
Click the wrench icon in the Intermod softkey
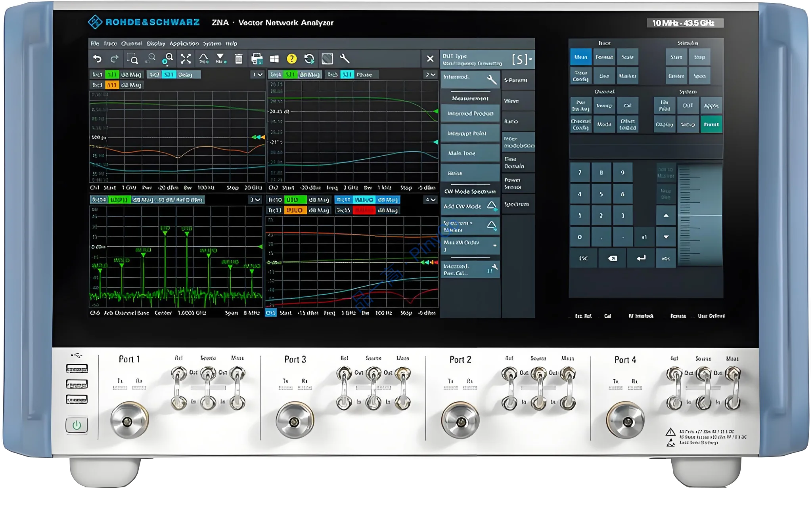pos(492,79)
